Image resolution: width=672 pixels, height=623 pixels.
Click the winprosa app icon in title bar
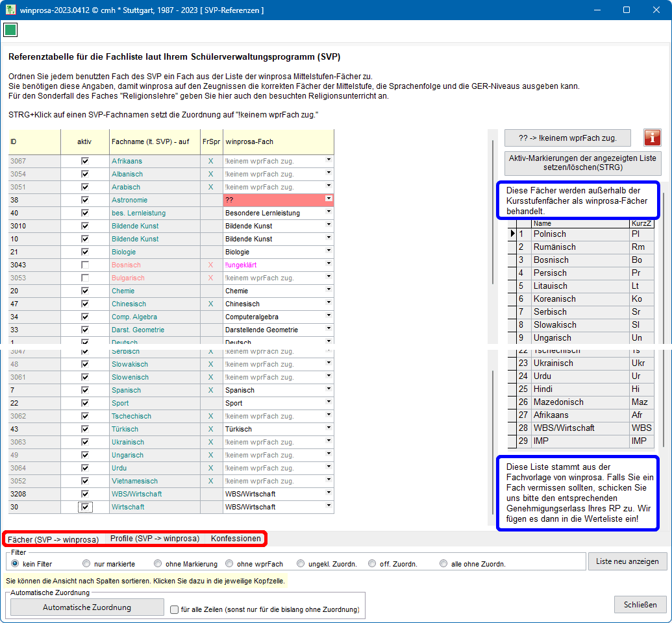point(10,10)
